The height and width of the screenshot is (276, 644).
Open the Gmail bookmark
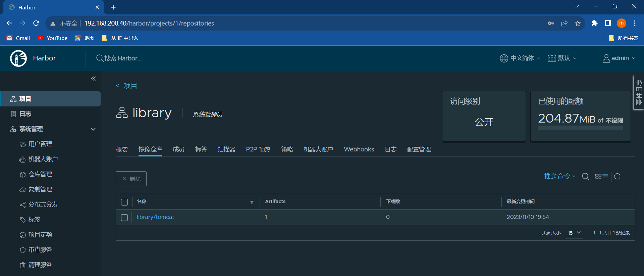click(x=18, y=38)
